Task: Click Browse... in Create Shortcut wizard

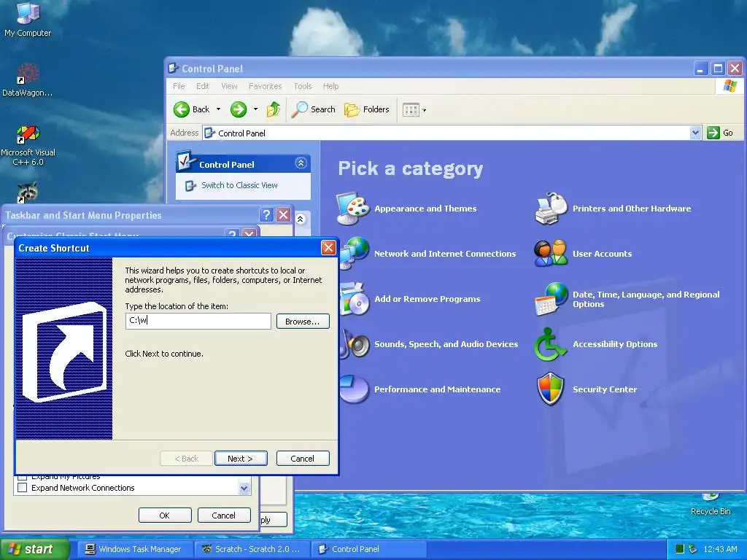Action: (x=303, y=322)
